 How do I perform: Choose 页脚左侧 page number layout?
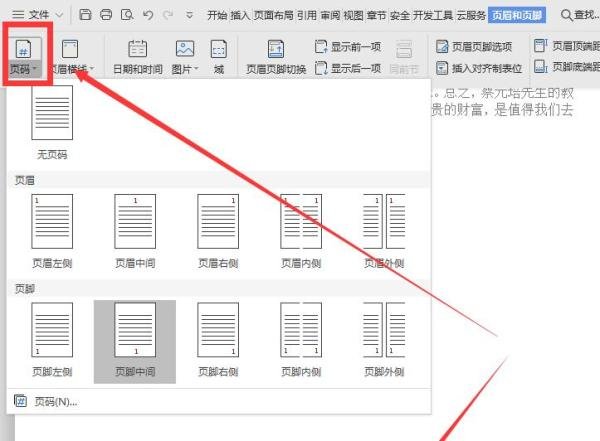(52, 340)
